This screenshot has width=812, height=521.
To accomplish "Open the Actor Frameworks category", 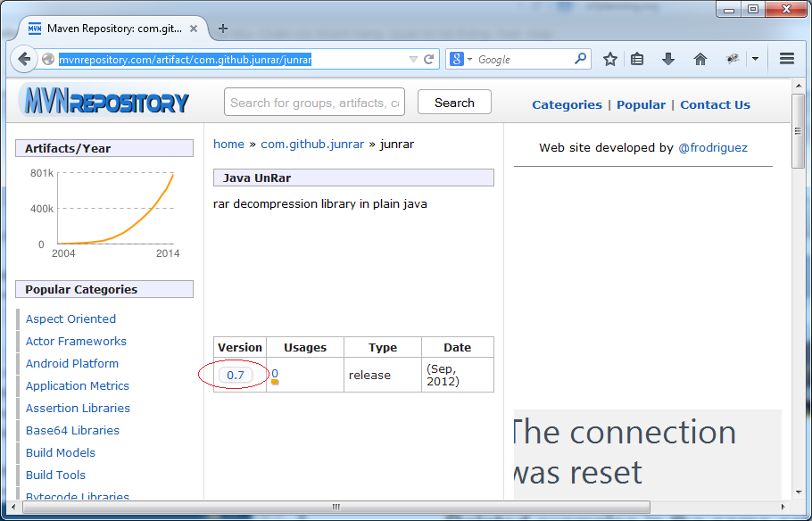I will [x=76, y=342].
